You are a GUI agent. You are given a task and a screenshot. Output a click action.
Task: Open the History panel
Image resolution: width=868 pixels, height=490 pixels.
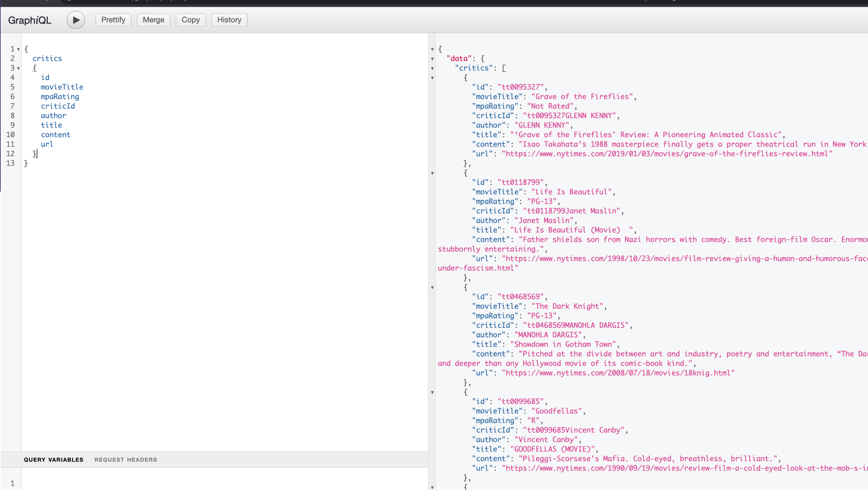coord(229,20)
